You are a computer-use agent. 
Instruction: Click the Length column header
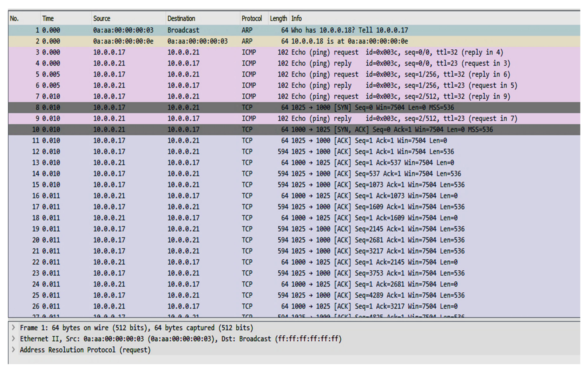[278, 19]
